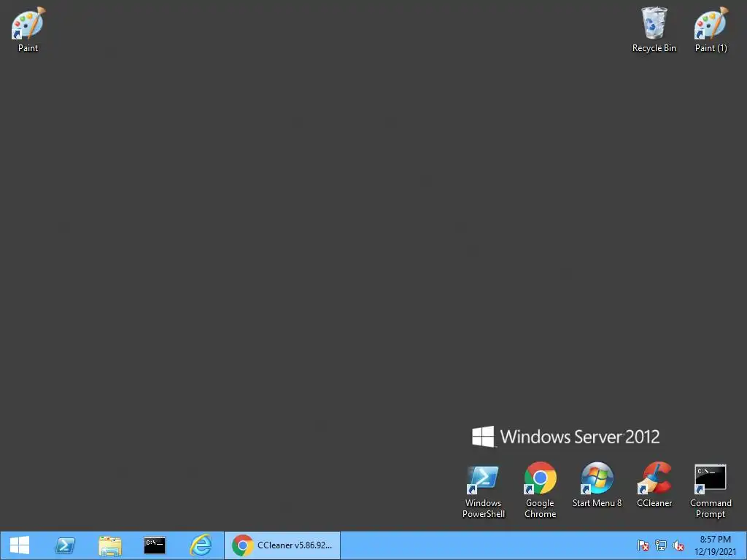This screenshot has width=747, height=560.
Task: Select the Paint (1) desktop shortcut
Action: pos(711,29)
